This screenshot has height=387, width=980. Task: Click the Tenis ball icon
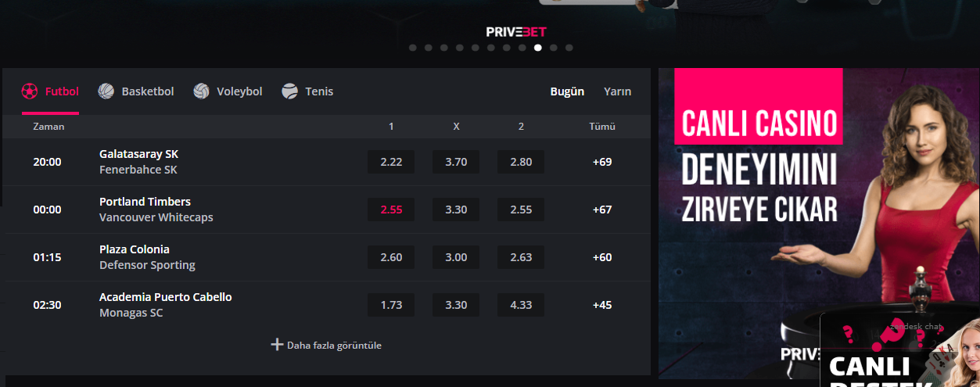290,91
